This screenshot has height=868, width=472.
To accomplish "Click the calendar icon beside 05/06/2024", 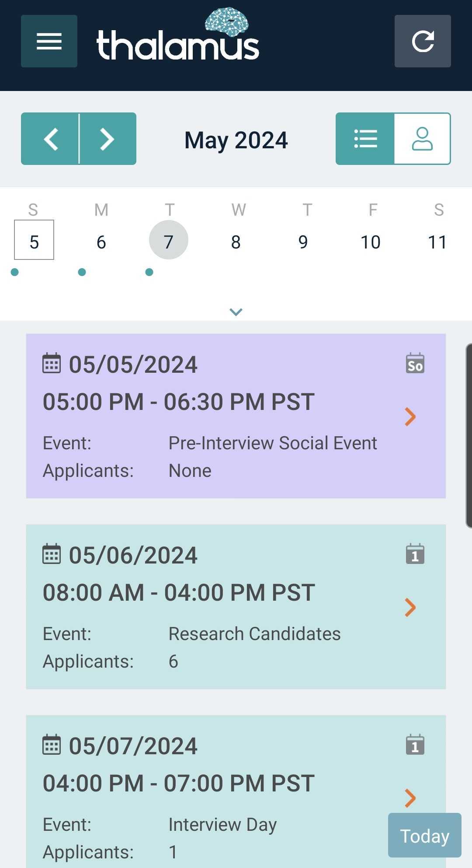I will (52, 554).
